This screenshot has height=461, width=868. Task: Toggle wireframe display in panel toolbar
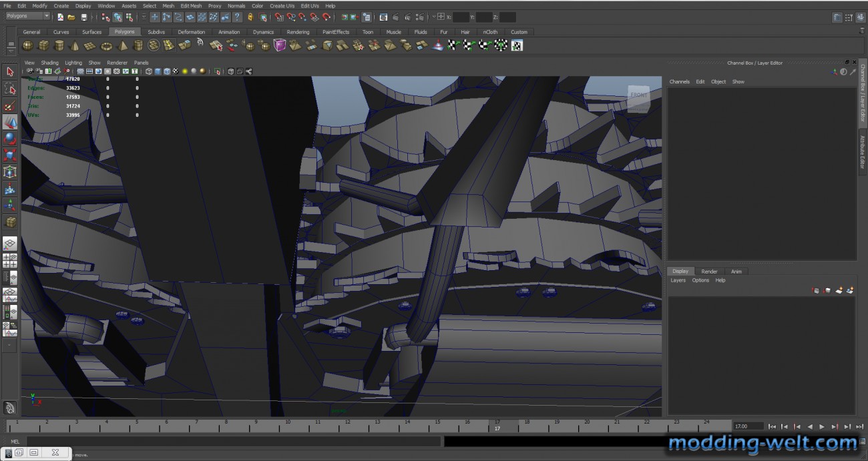point(148,71)
